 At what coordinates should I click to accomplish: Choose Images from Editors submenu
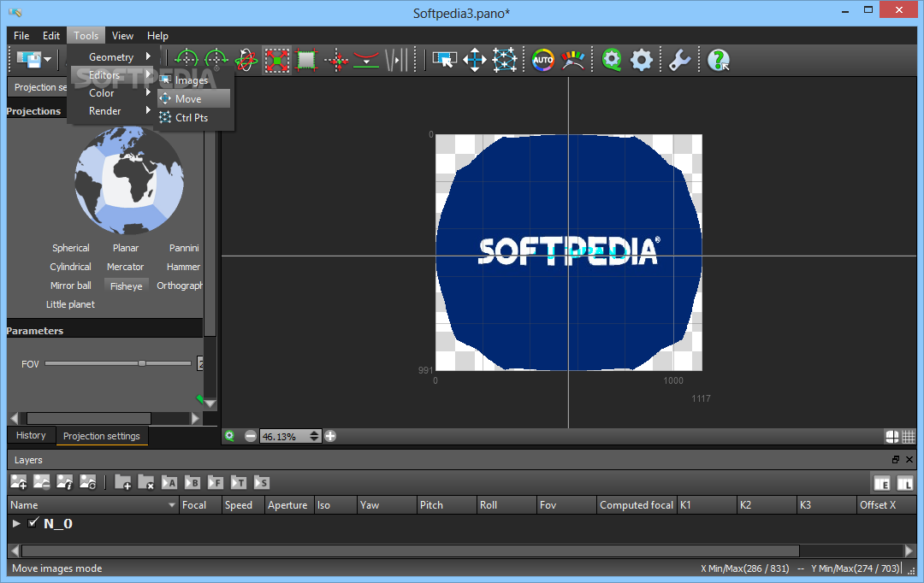tap(194, 80)
